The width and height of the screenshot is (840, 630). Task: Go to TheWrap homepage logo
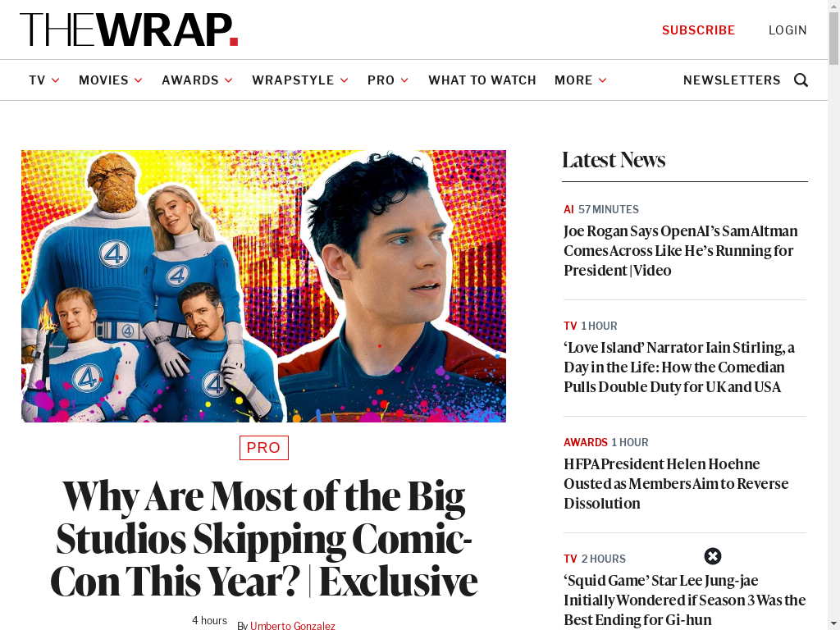click(129, 30)
